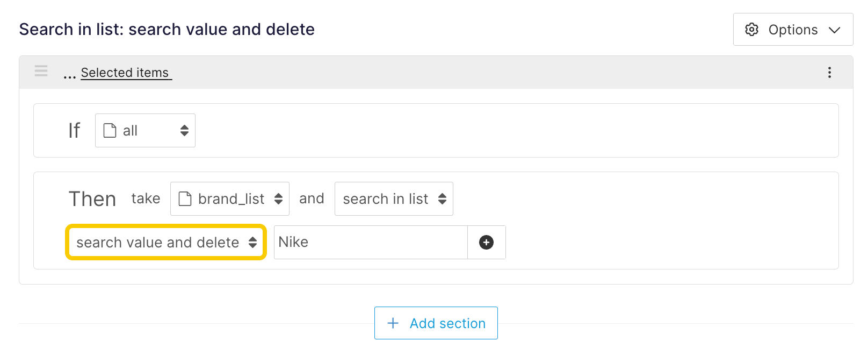Click the "If" condition label
This screenshot has height=355, width=868.
tap(74, 131)
